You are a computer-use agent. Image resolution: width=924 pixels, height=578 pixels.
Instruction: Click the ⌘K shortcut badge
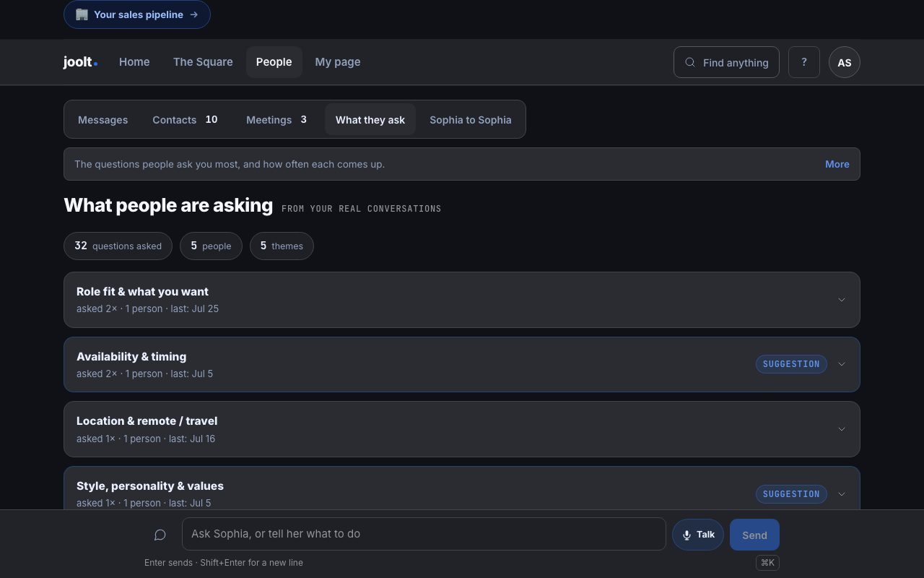(x=767, y=563)
